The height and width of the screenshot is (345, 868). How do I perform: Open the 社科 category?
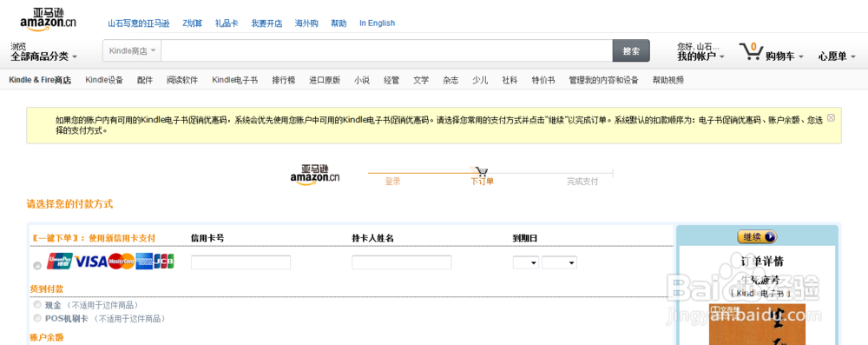click(x=510, y=80)
